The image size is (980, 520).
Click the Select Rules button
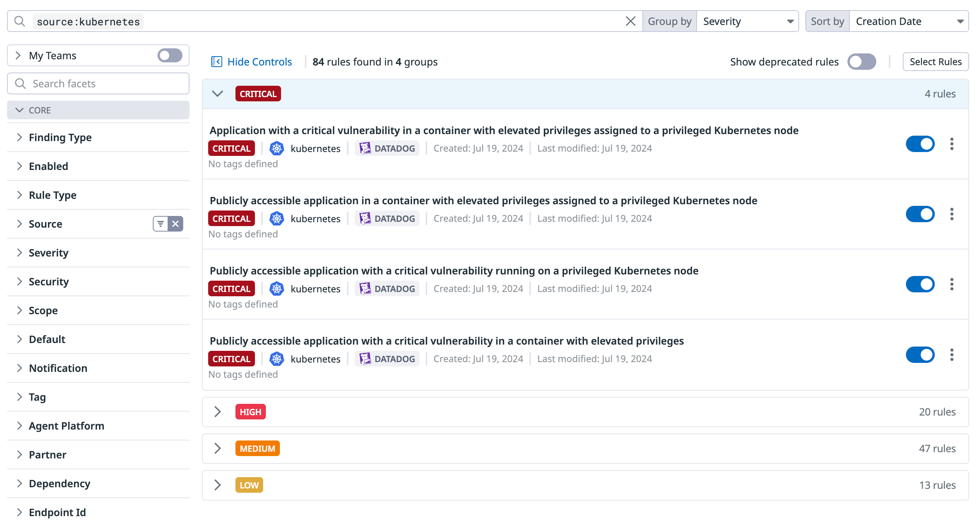click(936, 62)
